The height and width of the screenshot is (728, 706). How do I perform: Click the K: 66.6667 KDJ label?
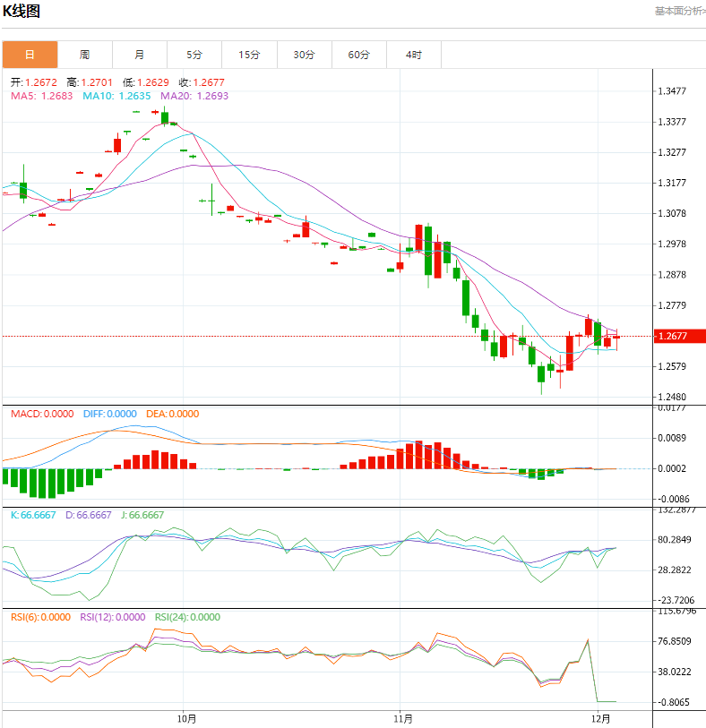click(x=33, y=515)
